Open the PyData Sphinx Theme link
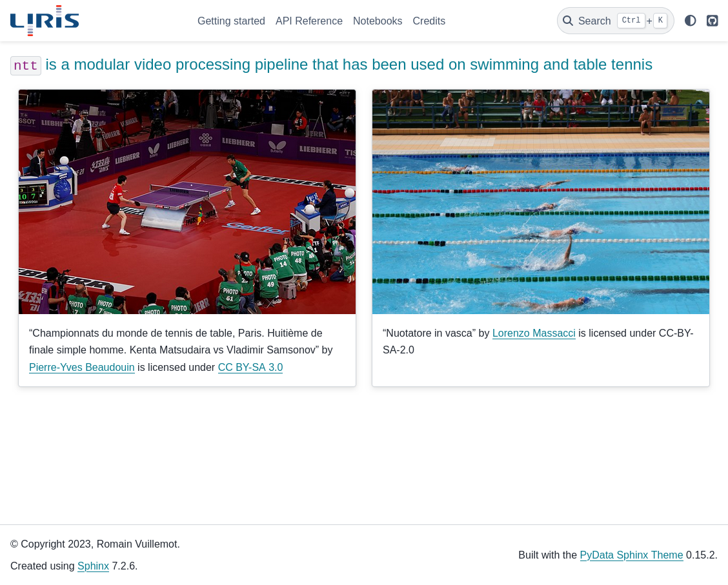The image size is (728, 585). tap(631, 555)
